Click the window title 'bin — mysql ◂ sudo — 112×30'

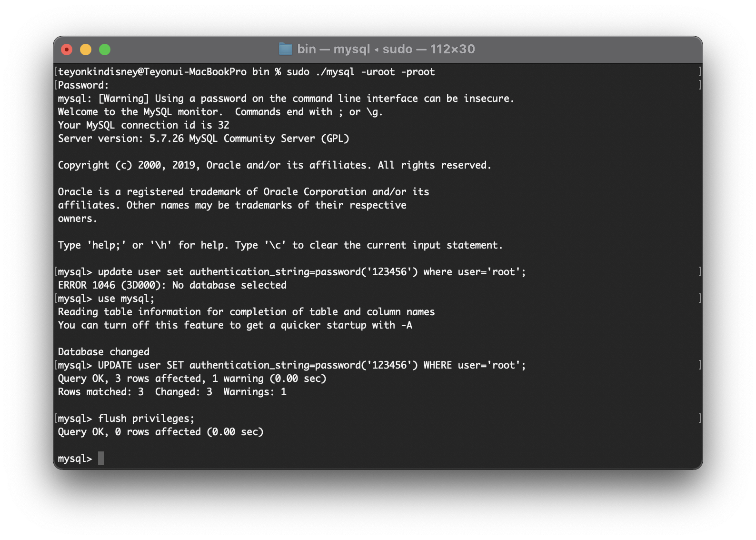[386, 49]
